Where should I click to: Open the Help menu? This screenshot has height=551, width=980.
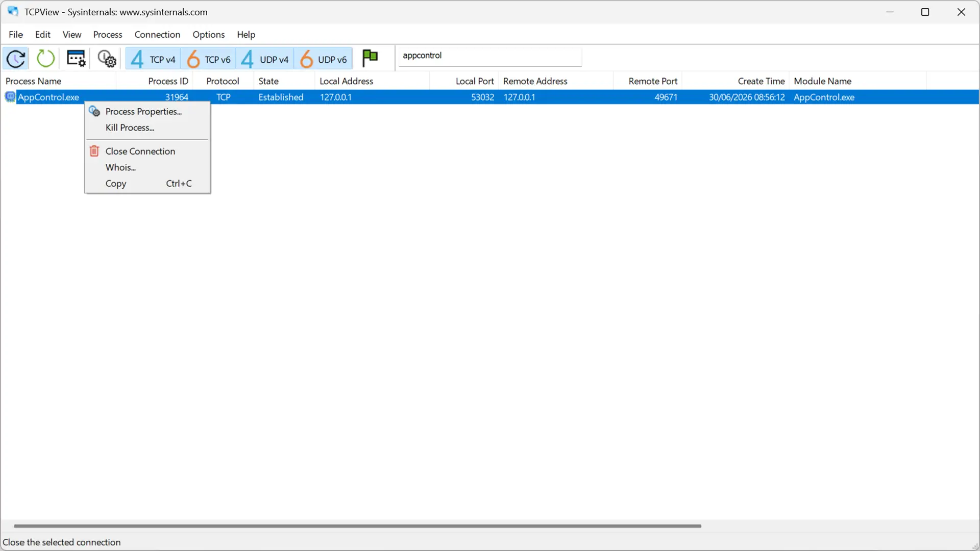[246, 34]
